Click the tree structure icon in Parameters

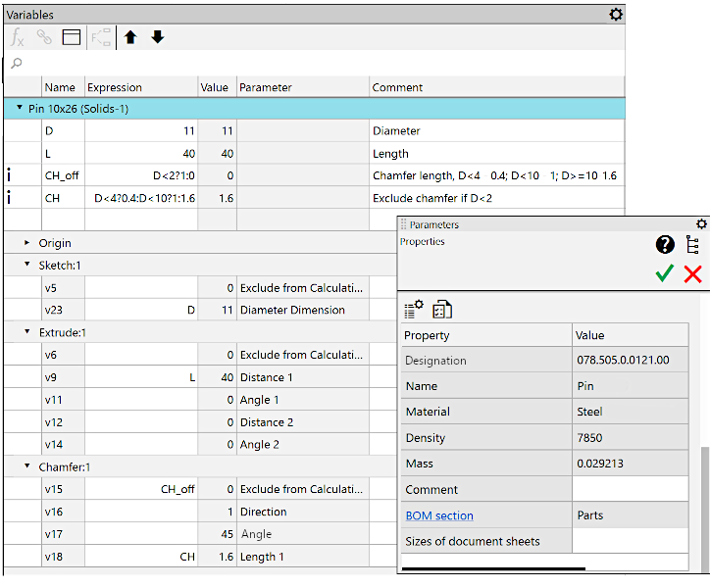[x=692, y=246]
